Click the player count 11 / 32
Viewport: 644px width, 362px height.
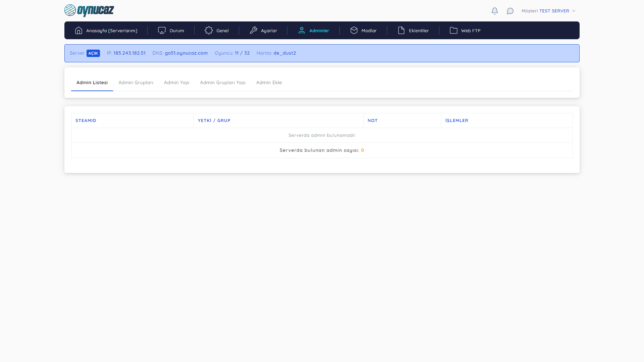242,53
